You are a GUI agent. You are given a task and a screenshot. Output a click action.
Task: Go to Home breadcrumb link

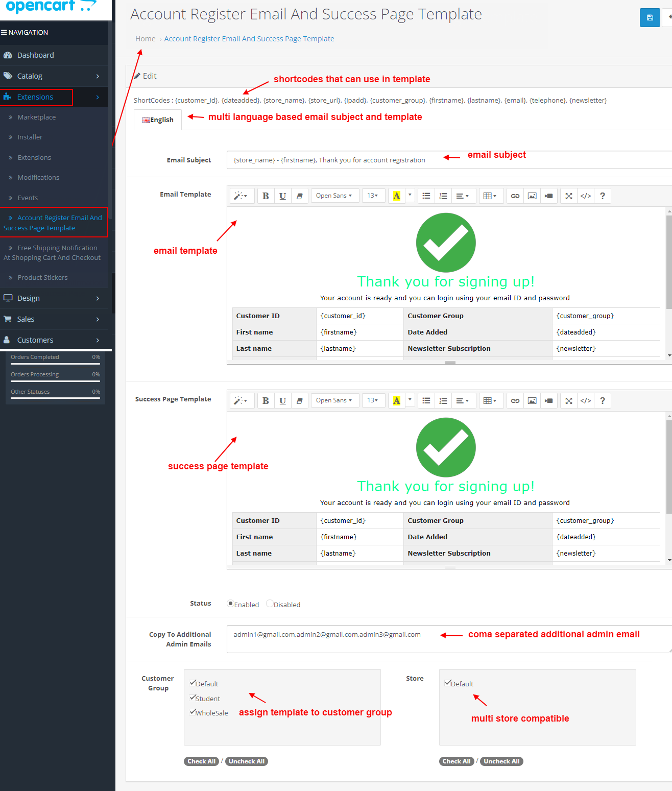(x=145, y=39)
